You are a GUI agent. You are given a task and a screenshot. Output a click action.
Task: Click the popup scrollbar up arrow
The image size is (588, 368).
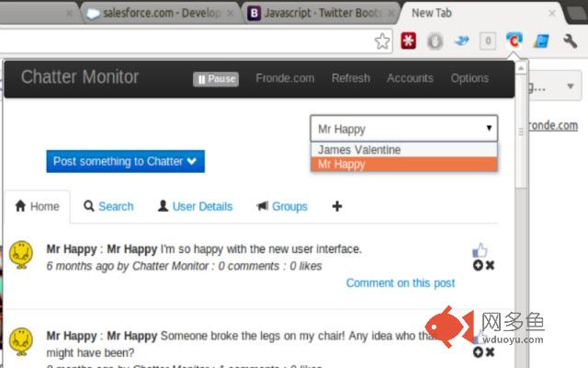pos(521,68)
